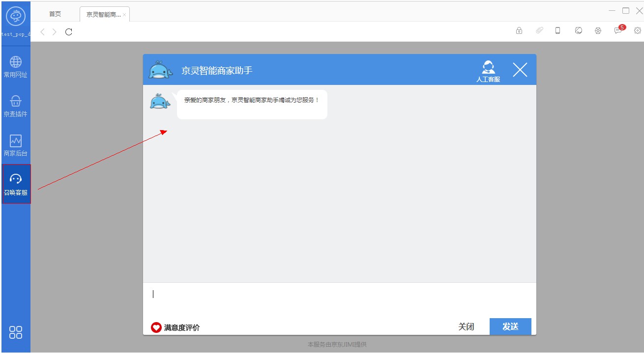Click the circular planet icon in toolbar

[579, 30]
